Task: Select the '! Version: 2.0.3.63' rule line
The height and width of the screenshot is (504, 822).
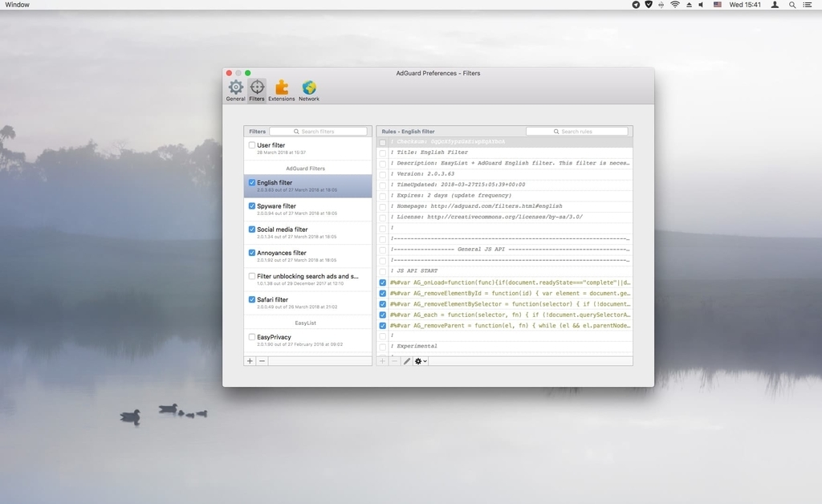Action: coord(504,174)
